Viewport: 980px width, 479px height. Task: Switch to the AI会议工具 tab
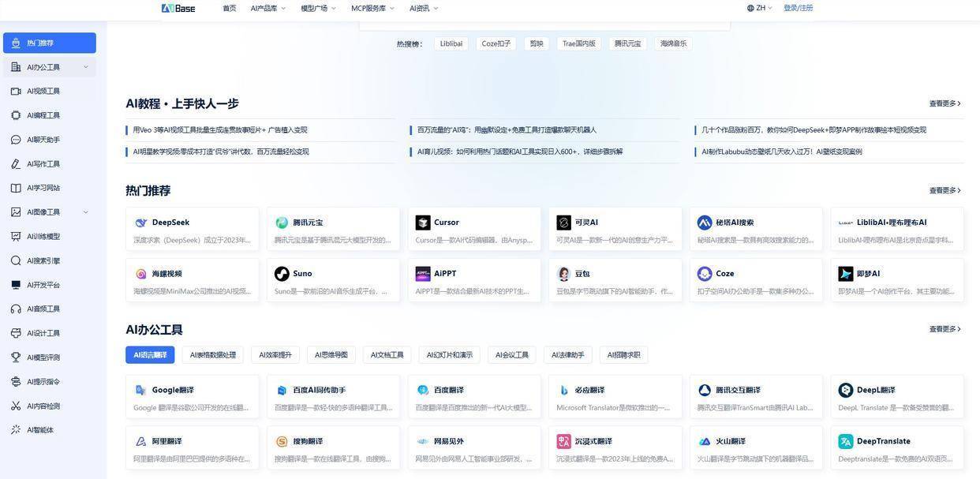point(512,355)
